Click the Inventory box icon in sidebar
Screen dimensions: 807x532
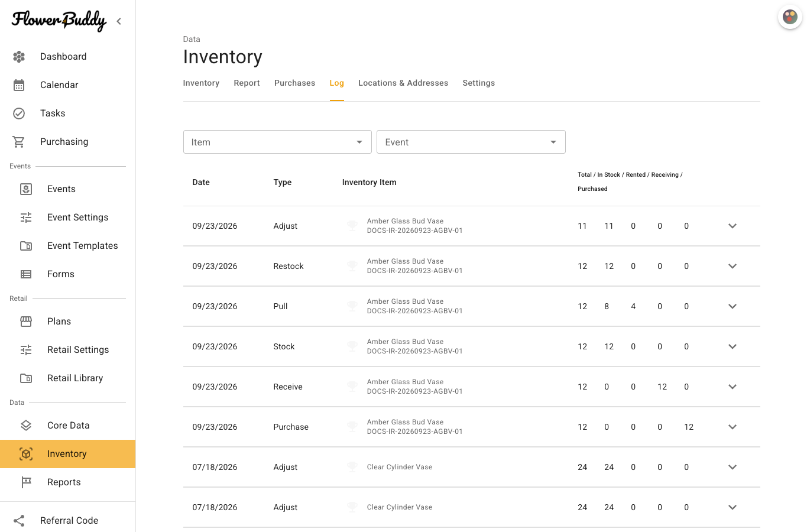point(26,454)
